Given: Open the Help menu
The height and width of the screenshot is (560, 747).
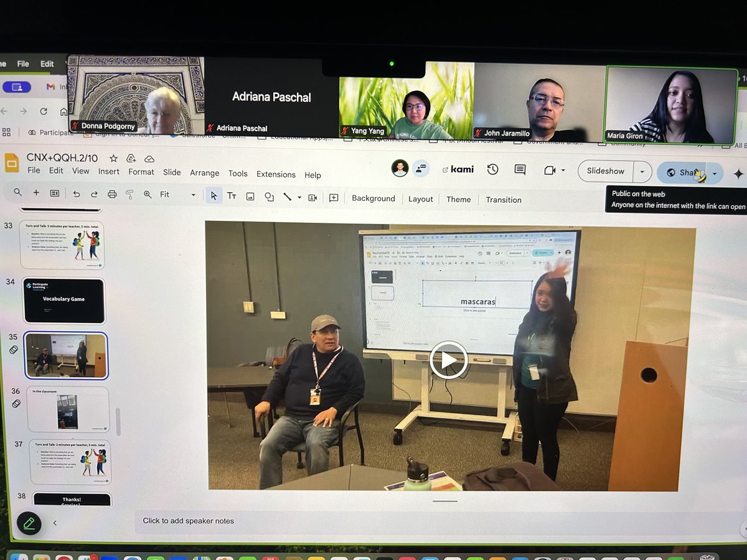Looking at the screenshot, I should pyautogui.click(x=312, y=175).
